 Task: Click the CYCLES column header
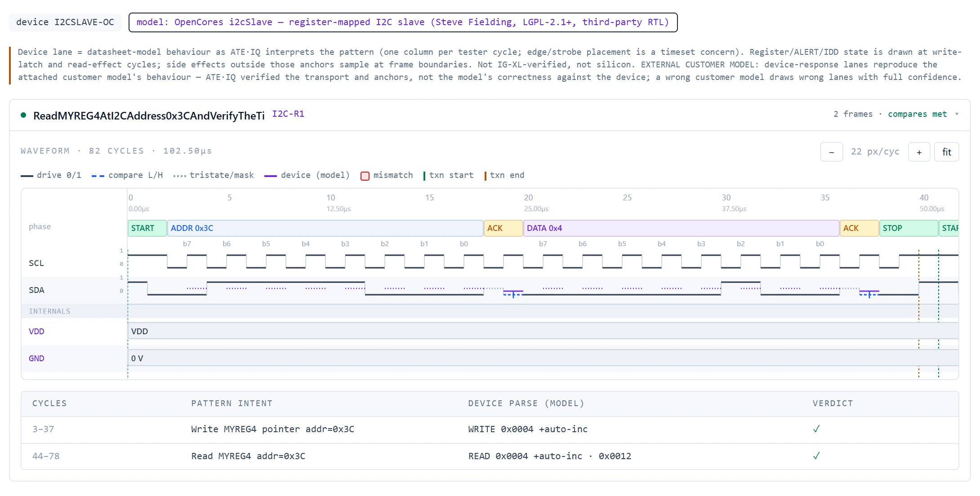tap(49, 403)
